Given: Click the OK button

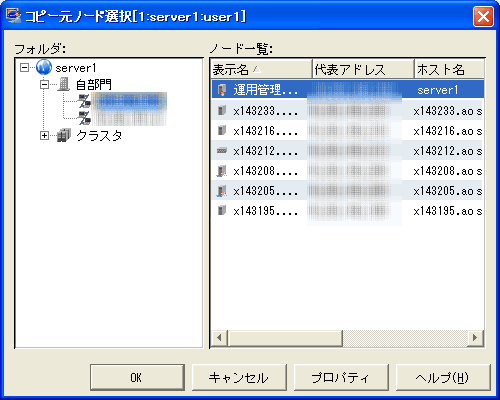Looking at the screenshot, I should [137, 377].
